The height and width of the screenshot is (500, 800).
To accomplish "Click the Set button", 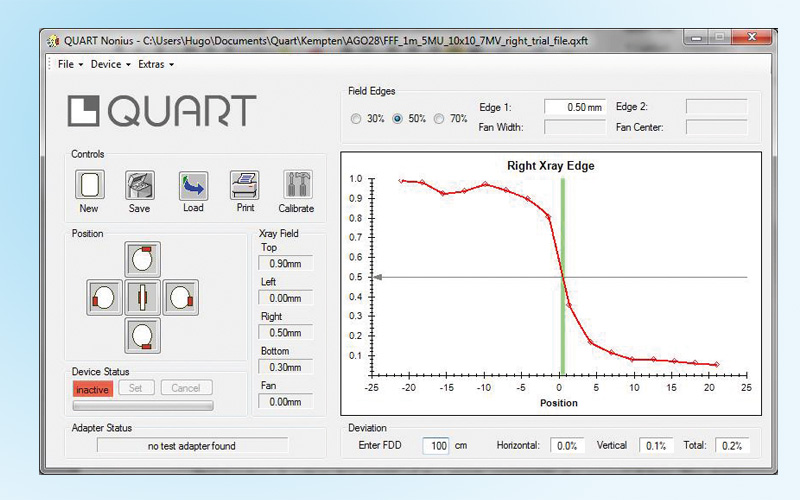I will pyautogui.click(x=136, y=388).
